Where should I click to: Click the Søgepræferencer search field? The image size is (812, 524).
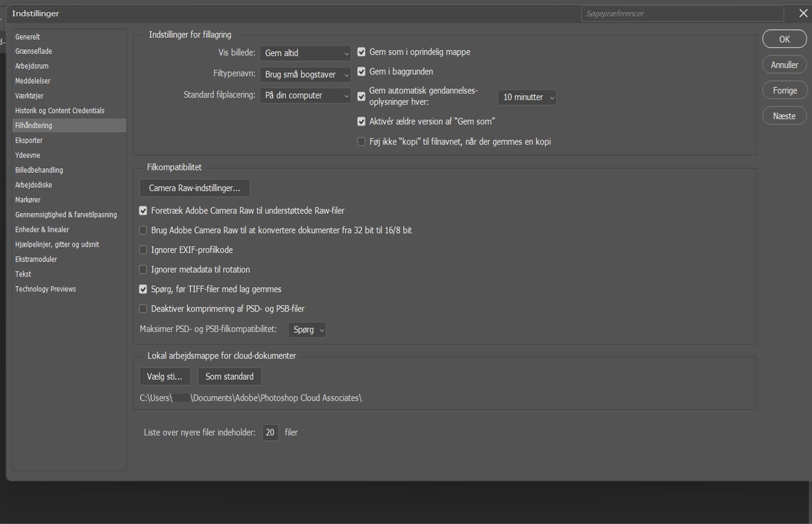click(682, 14)
